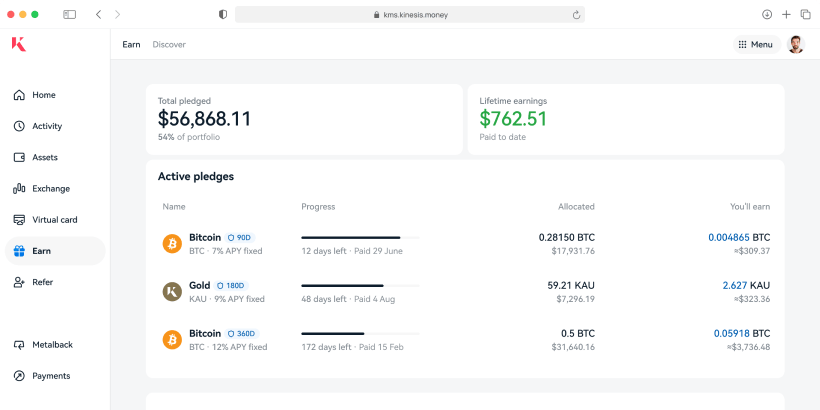Click the 48 days left progress bar
The image size is (820, 410).
click(360, 286)
